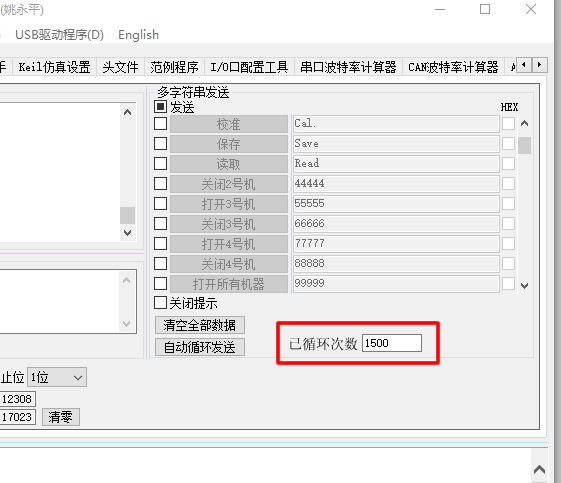Toggle HEX checkbox for 44444 row
Viewport: 561px width, 483px height.
508,184
